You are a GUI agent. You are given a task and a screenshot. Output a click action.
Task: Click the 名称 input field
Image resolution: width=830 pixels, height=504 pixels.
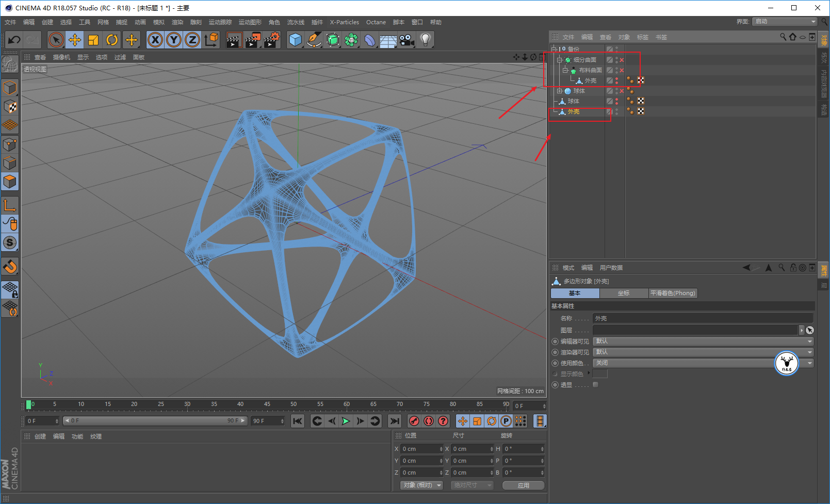pos(703,318)
